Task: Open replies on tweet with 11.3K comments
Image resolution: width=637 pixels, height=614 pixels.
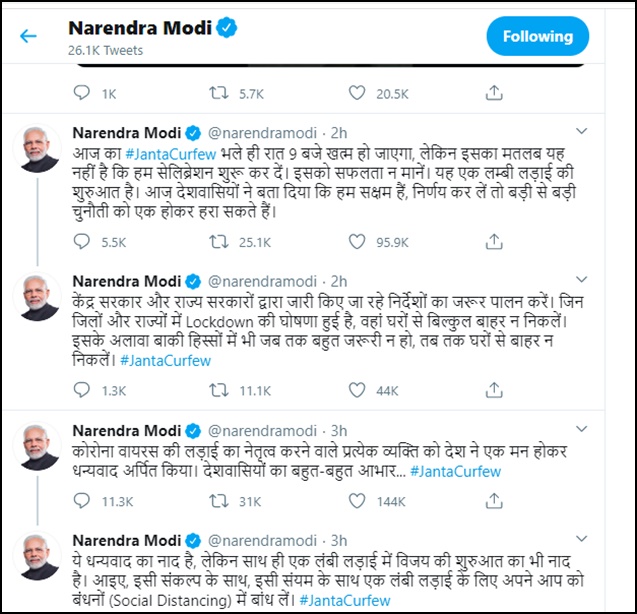Action: (x=81, y=501)
